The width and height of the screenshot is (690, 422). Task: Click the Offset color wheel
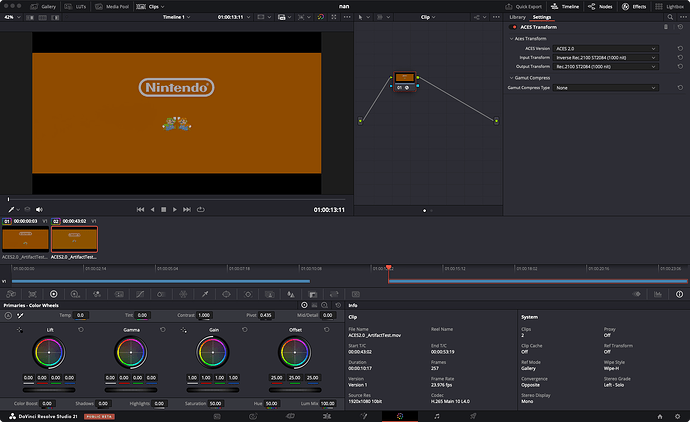[x=295, y=352]
